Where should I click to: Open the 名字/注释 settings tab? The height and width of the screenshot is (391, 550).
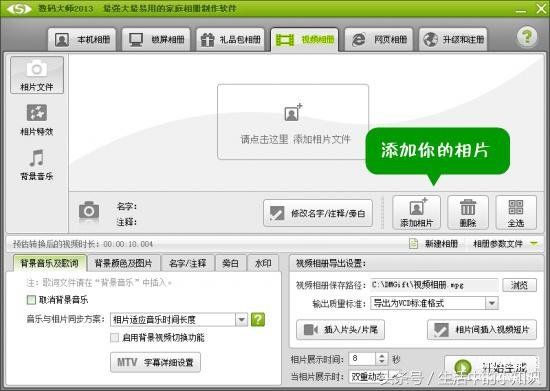[x=188, y=263]
